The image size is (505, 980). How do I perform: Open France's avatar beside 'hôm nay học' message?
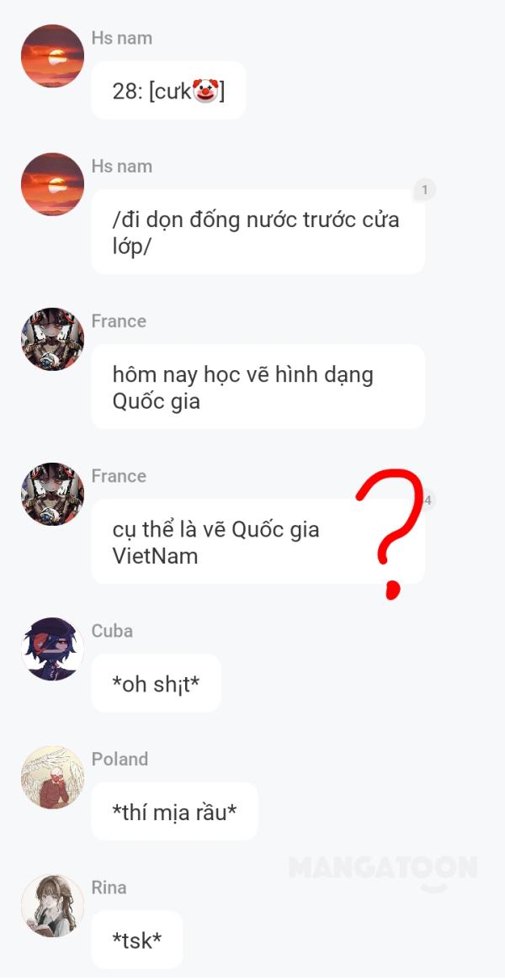coord(52,339)
